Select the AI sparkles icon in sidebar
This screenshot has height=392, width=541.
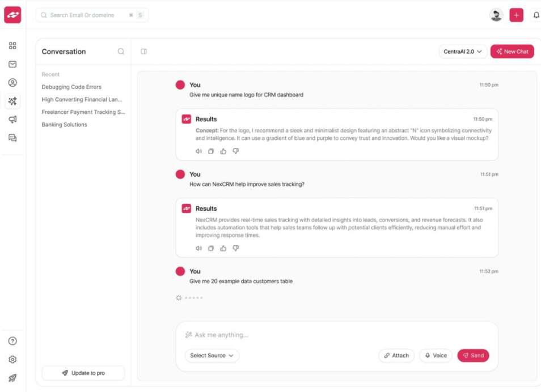(x=12, y=101)
